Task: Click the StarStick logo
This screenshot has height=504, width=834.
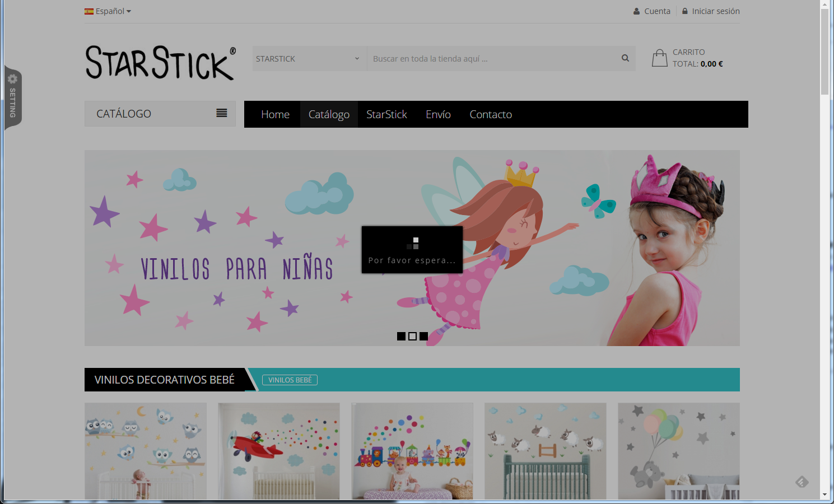Action: pos(160,63)
